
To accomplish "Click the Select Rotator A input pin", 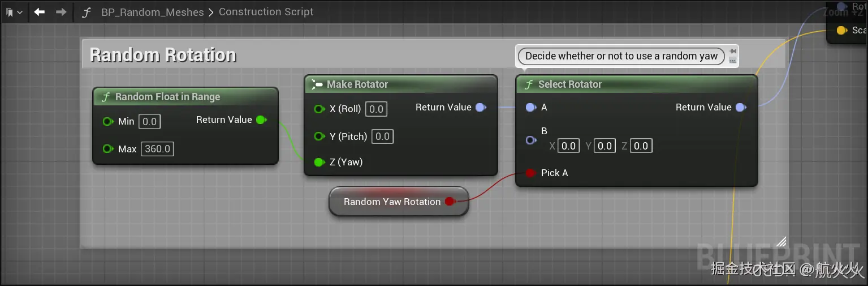I will point(530,107).
